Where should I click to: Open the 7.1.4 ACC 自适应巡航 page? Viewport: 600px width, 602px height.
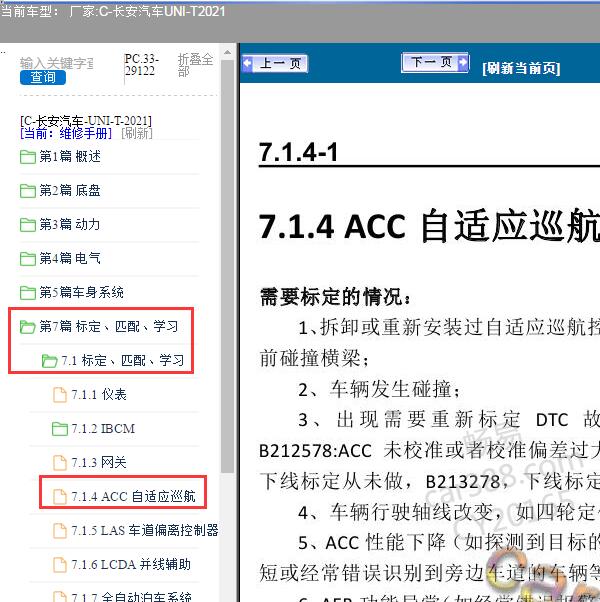coord(133,496)
